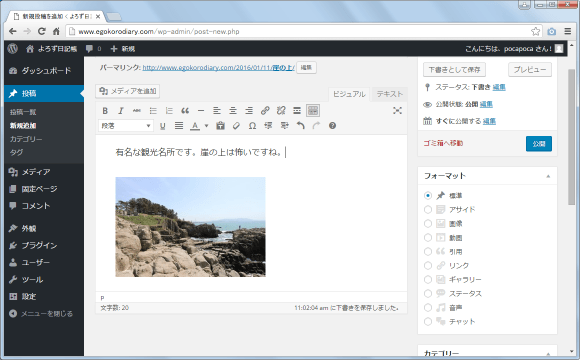Save the post with 下書きとして保存
This screenshot has height=360, width=580.
click(454, 70)
